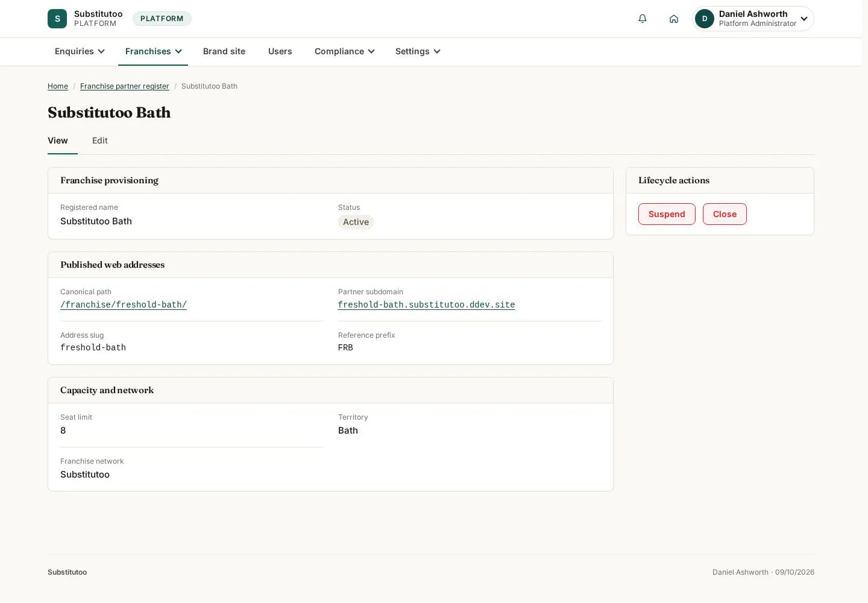The image size is (868, 603).
Task: Switch to the Edit tab
Action: (100, 140)
